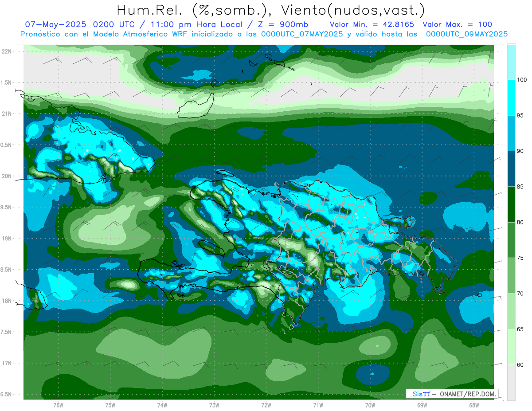
Task: Click the '75W' longitude label
Action: click(x=110, y=405)
